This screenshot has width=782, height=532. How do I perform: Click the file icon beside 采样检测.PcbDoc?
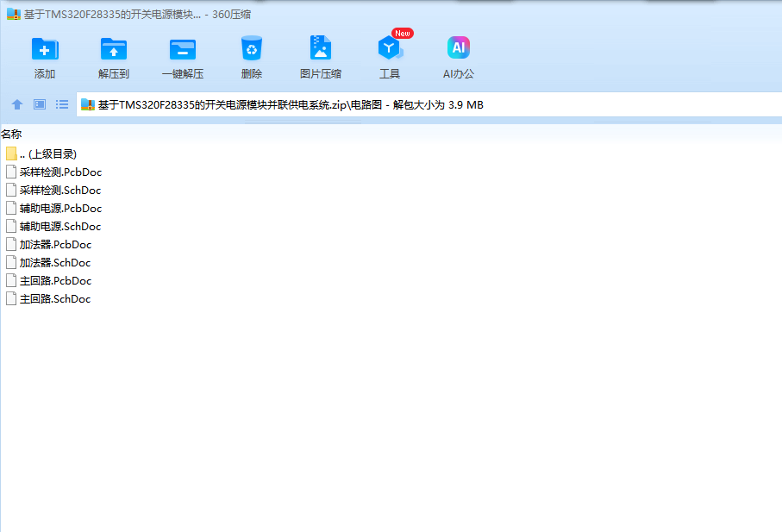11,172
